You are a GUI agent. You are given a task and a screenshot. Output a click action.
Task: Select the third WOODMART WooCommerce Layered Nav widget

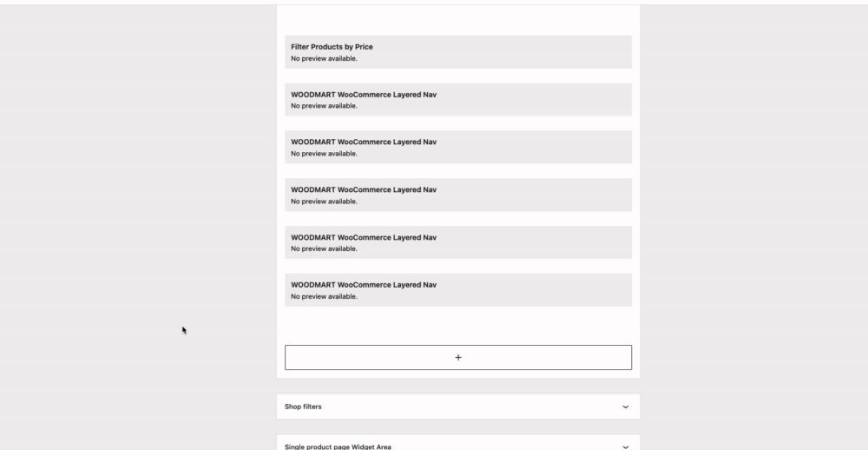457,195
